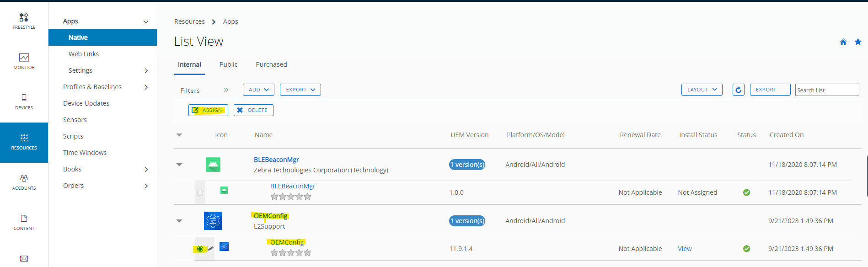Click the small BLEBeaconMgr version icon
The image size is (868, 267).
pyautogui.click(x=224, y=190)
